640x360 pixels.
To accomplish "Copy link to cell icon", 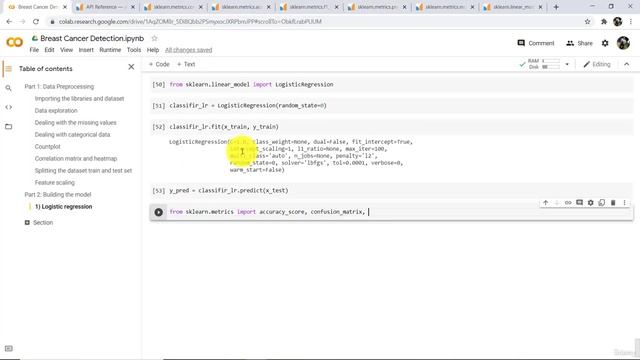I will click(x=568, y=202).
